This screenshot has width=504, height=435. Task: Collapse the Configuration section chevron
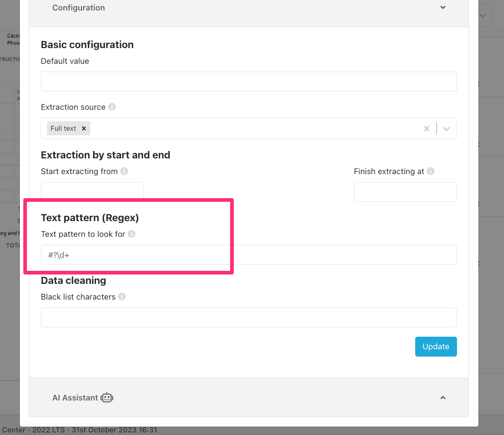442,8
